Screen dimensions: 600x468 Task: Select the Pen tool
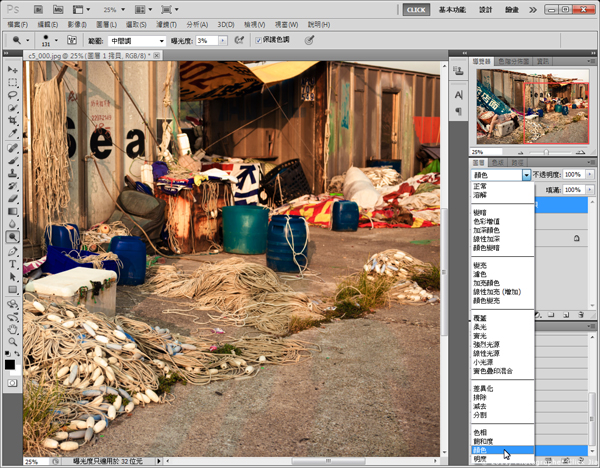(x=13, y=251)
